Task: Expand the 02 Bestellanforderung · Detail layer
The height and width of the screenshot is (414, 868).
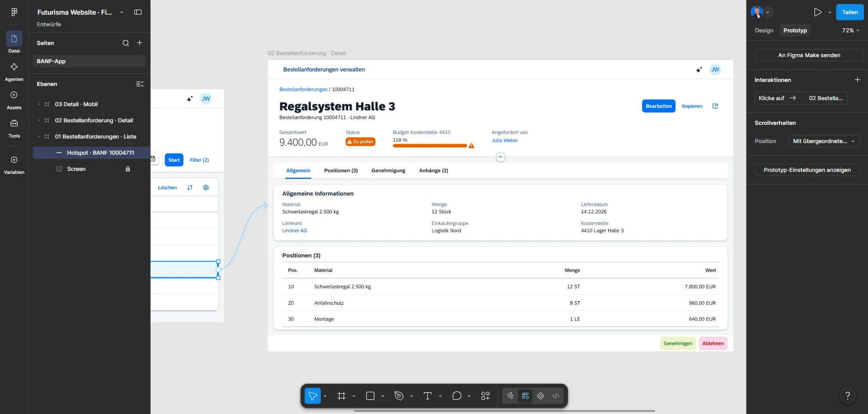Action: click(x=39, y=120)
